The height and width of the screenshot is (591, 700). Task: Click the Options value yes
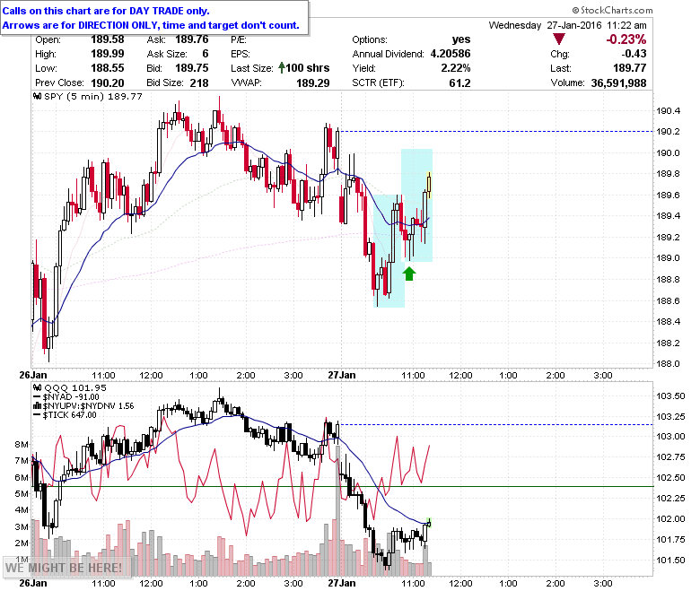click(461, 39)
